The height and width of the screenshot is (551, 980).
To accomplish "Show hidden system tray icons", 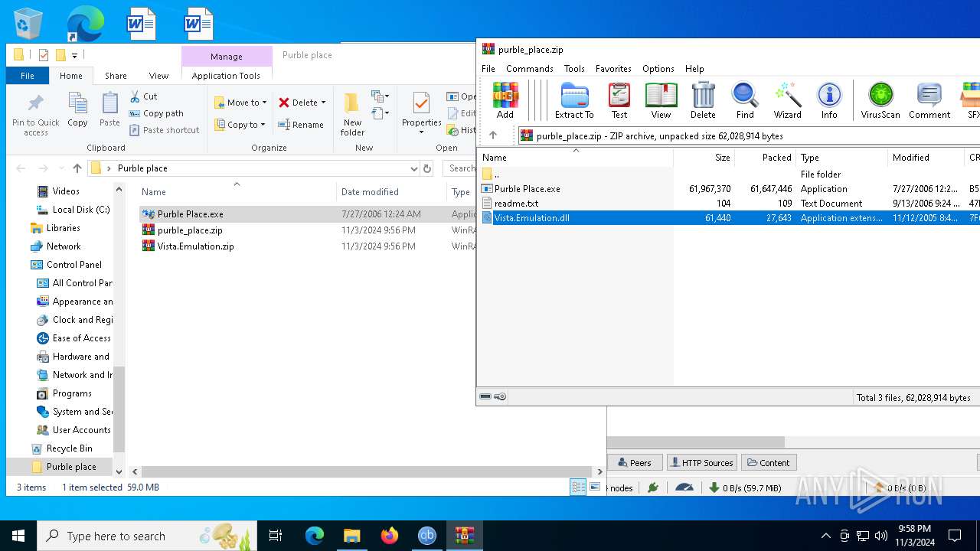I will click(x=825, y=536).
